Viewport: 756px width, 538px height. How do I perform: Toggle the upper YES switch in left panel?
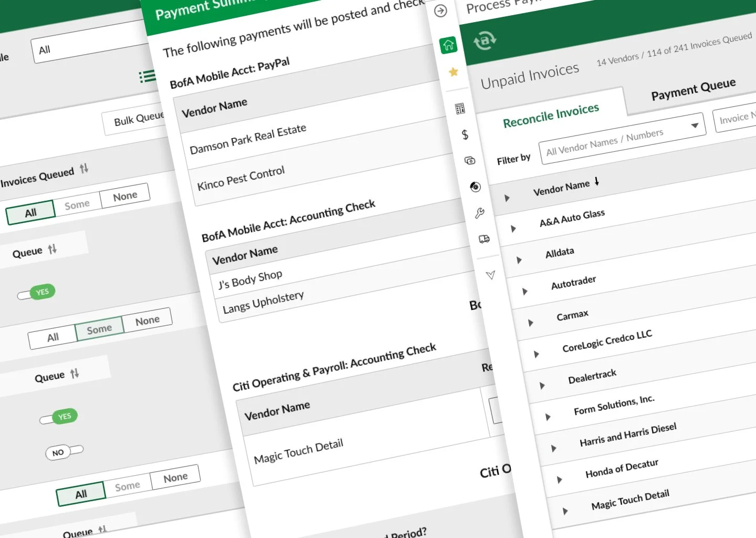coord(36,293)
